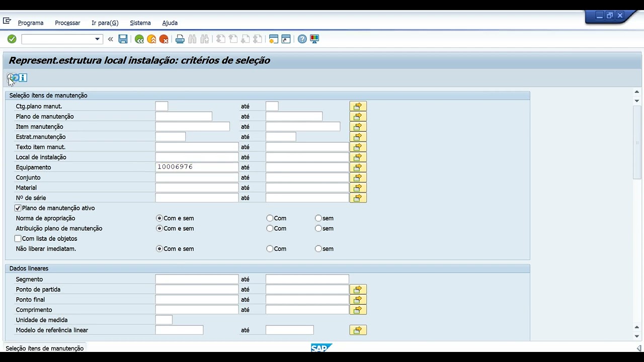This screenshot has height=362, width=644.
Task: Select 'Com' for Não liberar imediatam.
Action: click(270, 249)
